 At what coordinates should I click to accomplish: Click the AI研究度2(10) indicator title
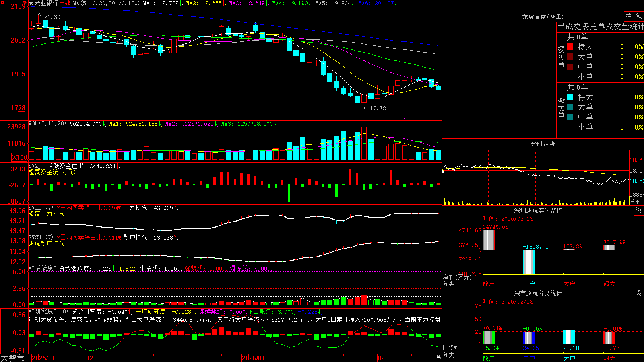tap(48, 311)
